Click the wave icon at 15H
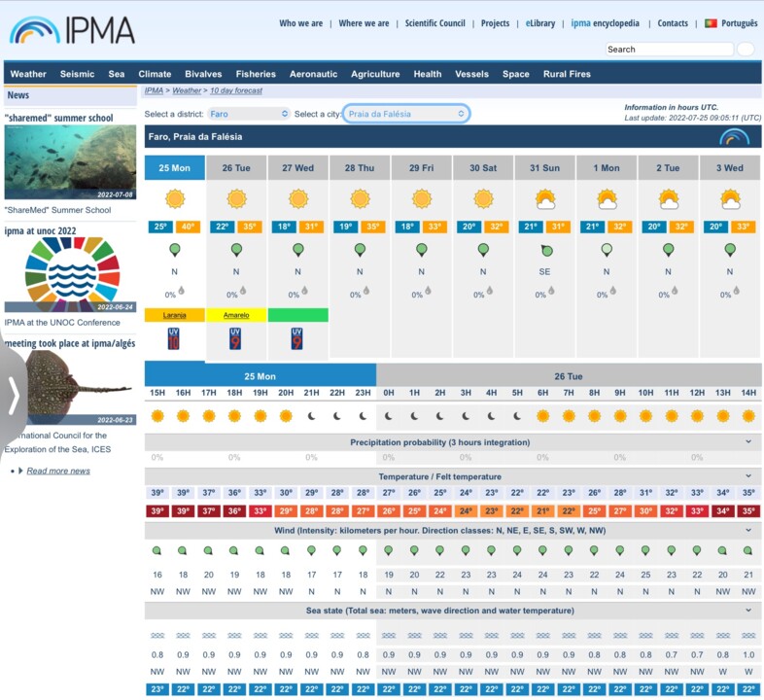 (157, 635)
